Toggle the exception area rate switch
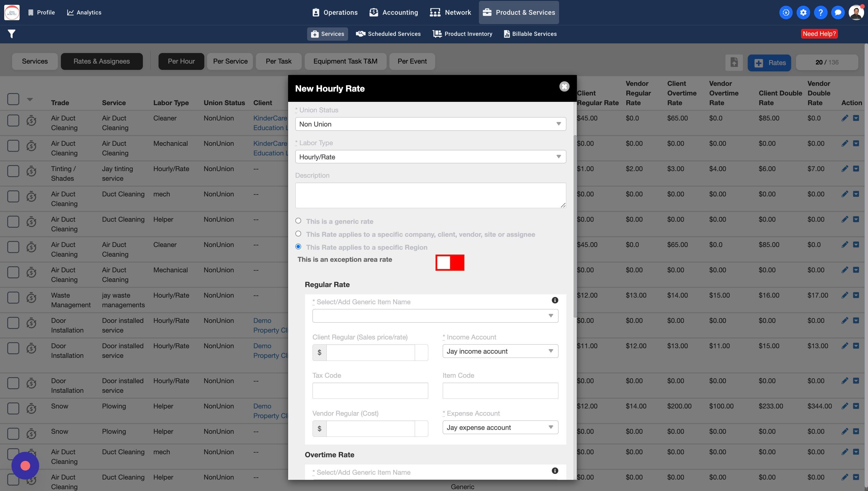Image resolution: width=868 pixels, height=491 pixels. 450,262
